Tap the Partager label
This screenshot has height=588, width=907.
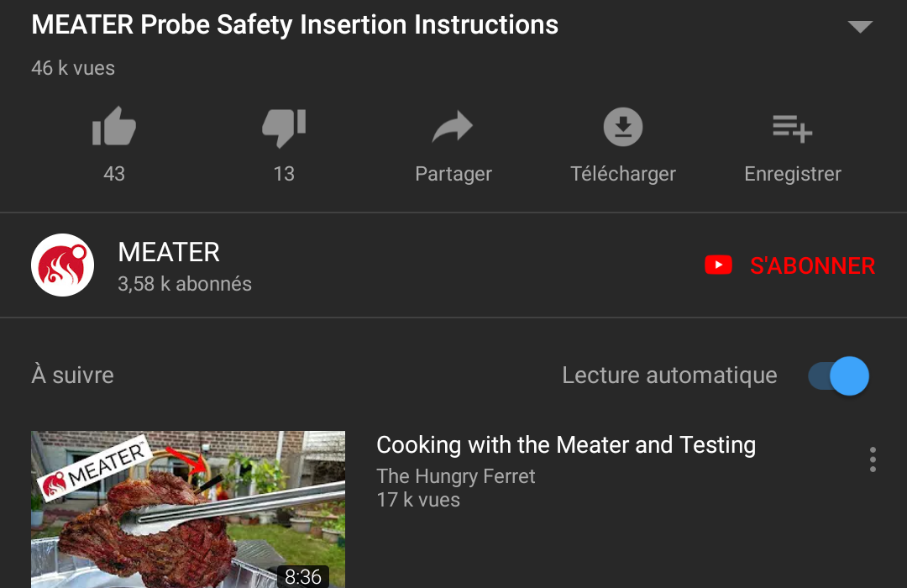[x=453, y=174]
